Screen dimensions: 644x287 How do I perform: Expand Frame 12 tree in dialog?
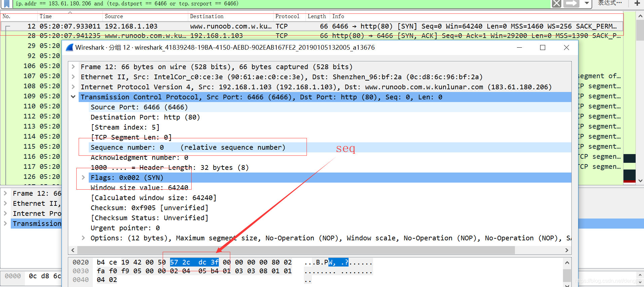[x=73, y=67]
